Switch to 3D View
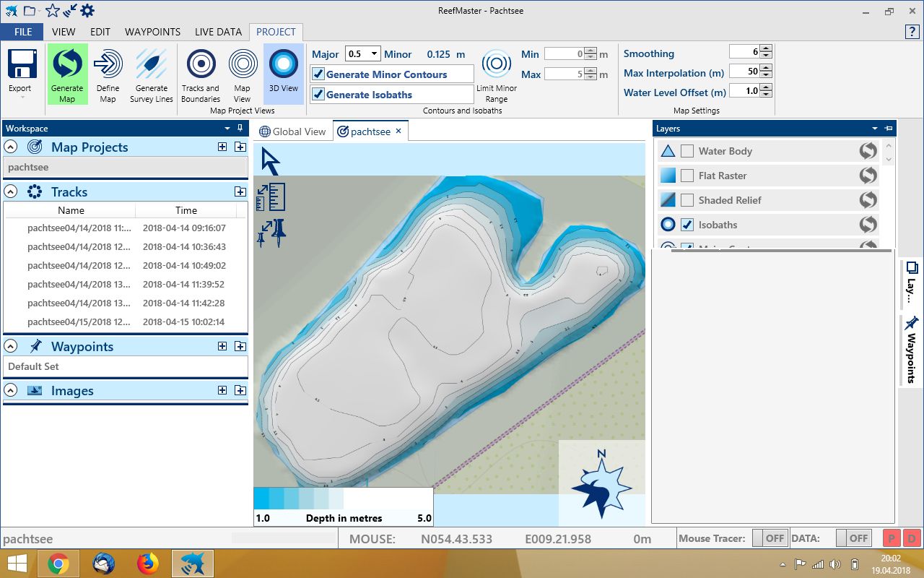924x578 pixels. pos(283,65)
